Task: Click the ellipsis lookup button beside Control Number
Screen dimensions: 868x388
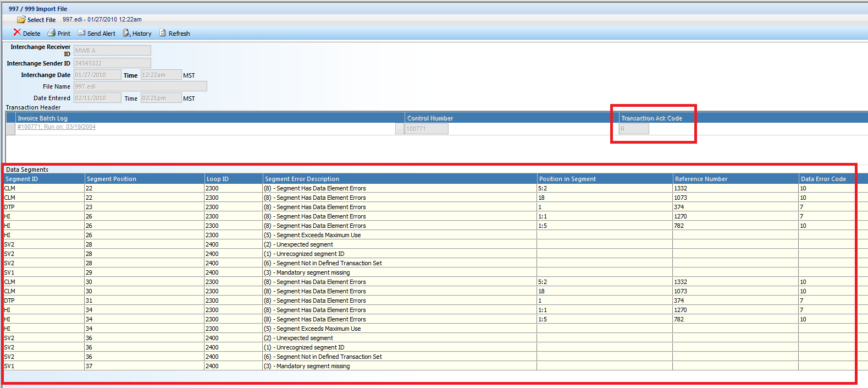Action: tap(400, 129)
